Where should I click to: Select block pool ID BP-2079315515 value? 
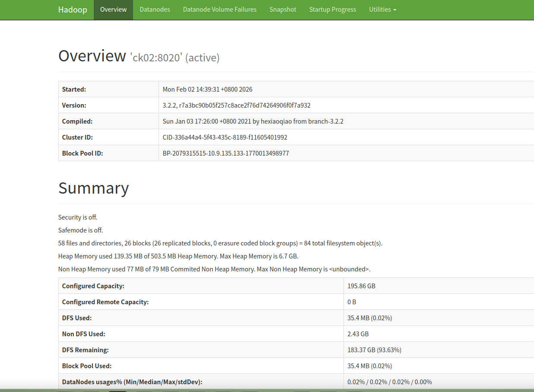[226, 153]
